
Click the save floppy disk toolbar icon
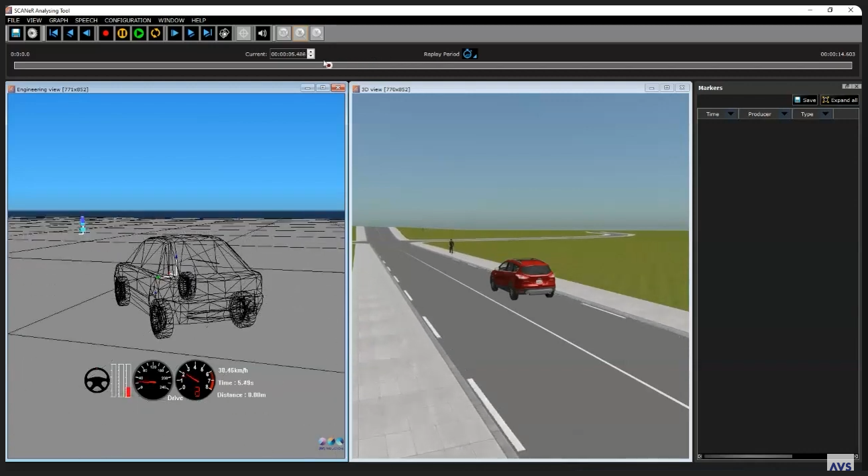coord(15,33)
